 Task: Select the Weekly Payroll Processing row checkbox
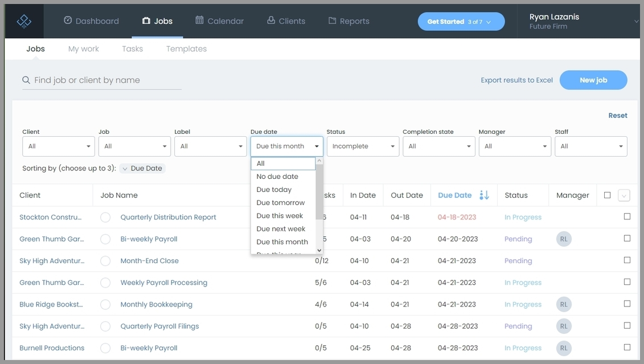pos(627,282)
